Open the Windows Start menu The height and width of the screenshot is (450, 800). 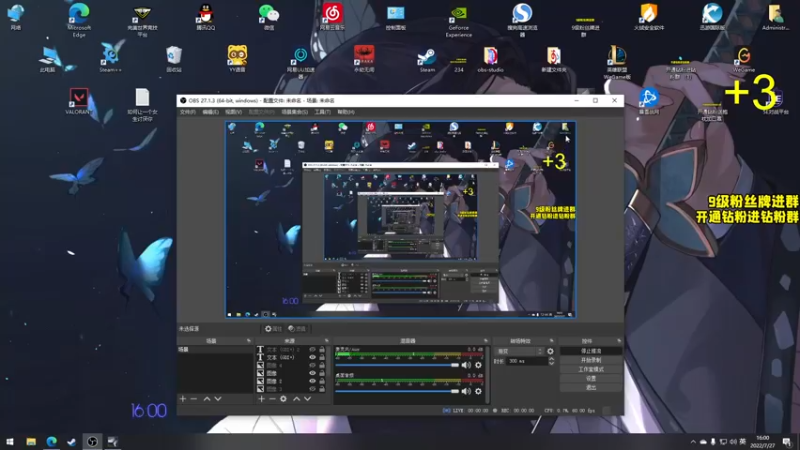coord(10,441)
